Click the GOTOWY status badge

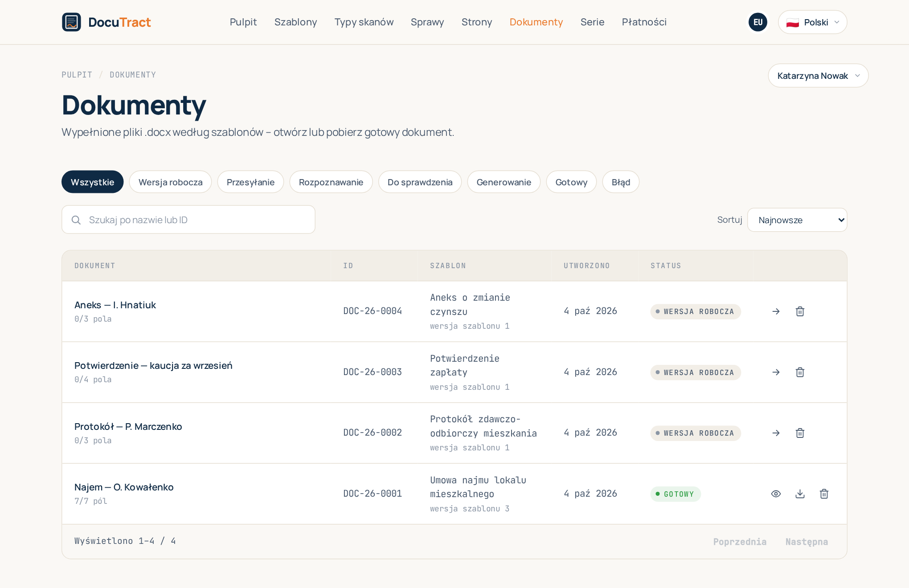(x=676, y=494)
